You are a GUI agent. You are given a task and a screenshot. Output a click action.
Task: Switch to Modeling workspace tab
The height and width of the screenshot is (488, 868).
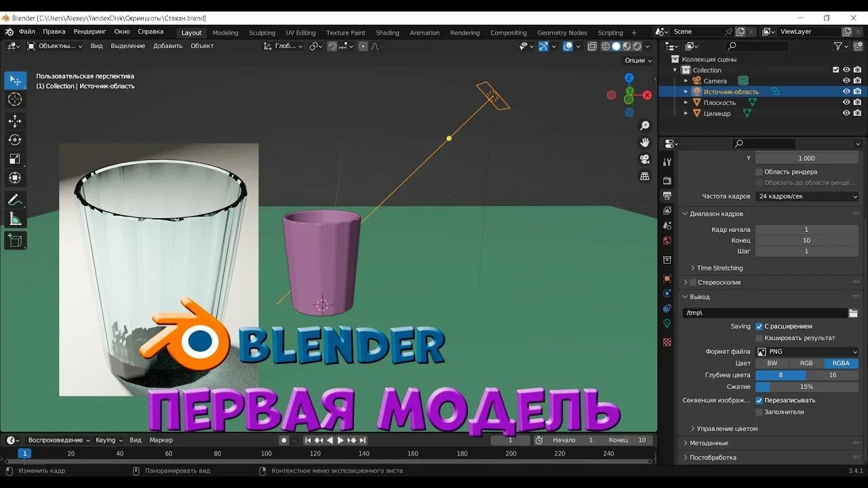pyautogui.click(x=226, y=33)
